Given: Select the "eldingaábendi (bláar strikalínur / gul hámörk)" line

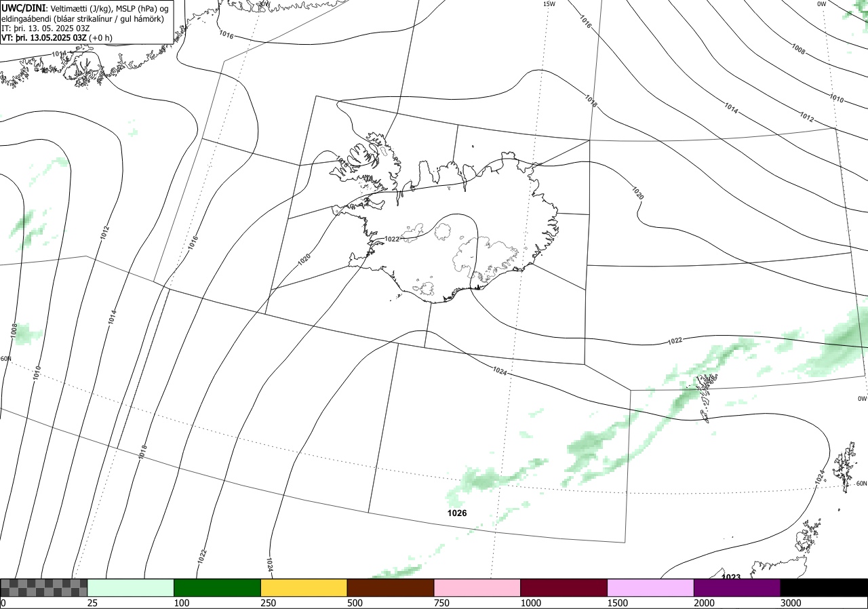Looking at the screenshot, I should (x=82, y=18).
